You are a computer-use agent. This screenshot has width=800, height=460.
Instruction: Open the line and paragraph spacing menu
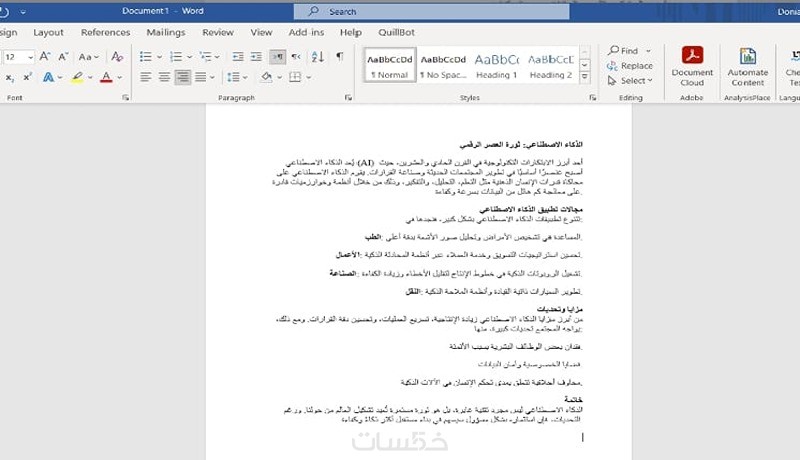click(237, 78)
